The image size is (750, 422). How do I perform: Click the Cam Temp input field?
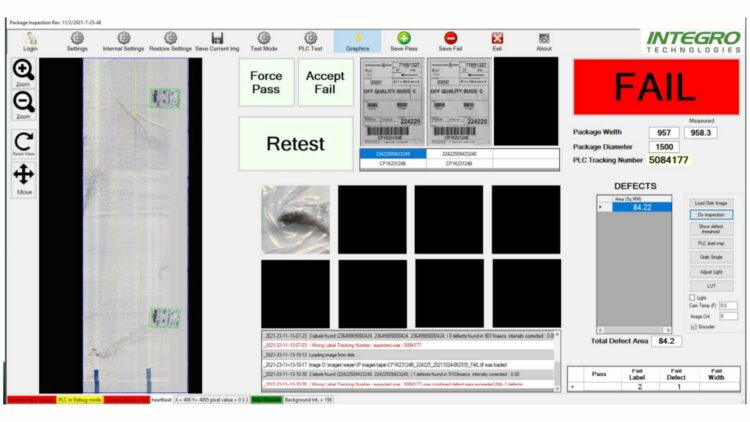728,305
